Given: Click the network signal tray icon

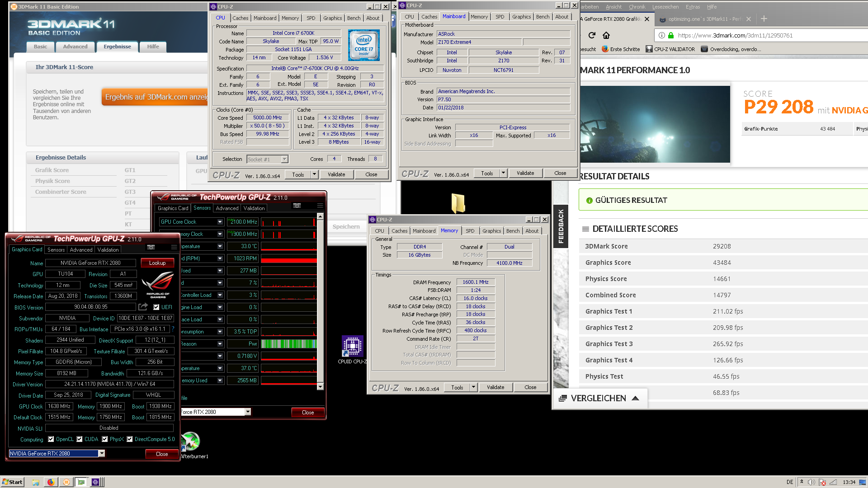Looking at the screenshot, I should (833, 482).
